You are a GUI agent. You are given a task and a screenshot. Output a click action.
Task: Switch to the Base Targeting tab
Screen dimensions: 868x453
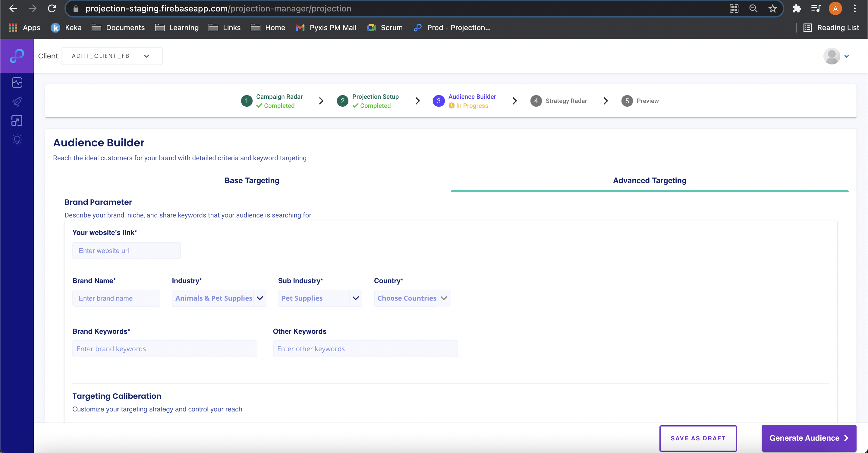[252, 180]
